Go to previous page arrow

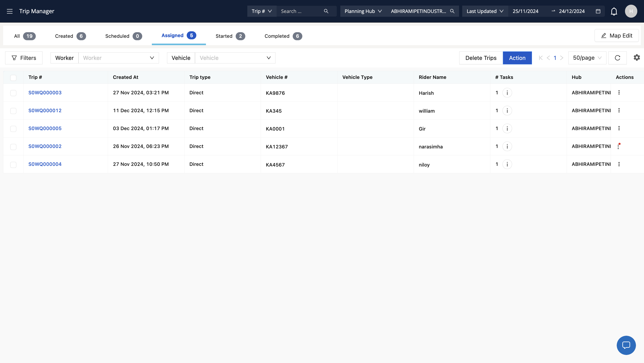[x=548, y=58]
